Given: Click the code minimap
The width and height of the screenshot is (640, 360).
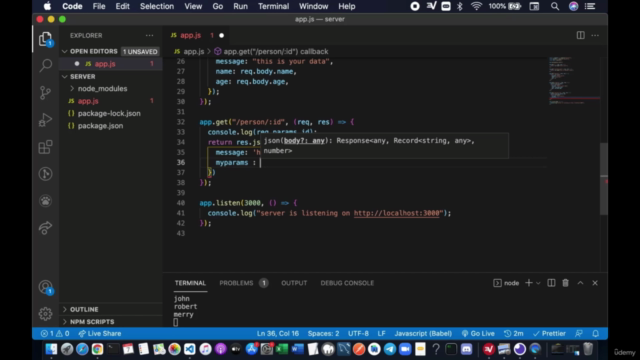Looking at the screenshot, I should tap(573, 81).
